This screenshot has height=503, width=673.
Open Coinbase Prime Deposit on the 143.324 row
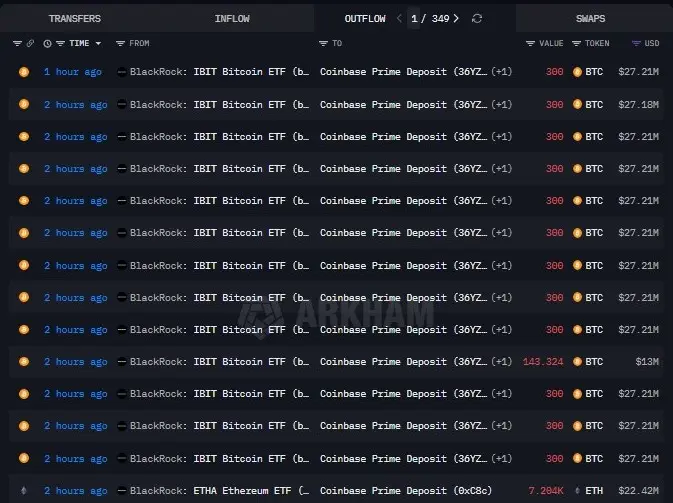[403, 361]
